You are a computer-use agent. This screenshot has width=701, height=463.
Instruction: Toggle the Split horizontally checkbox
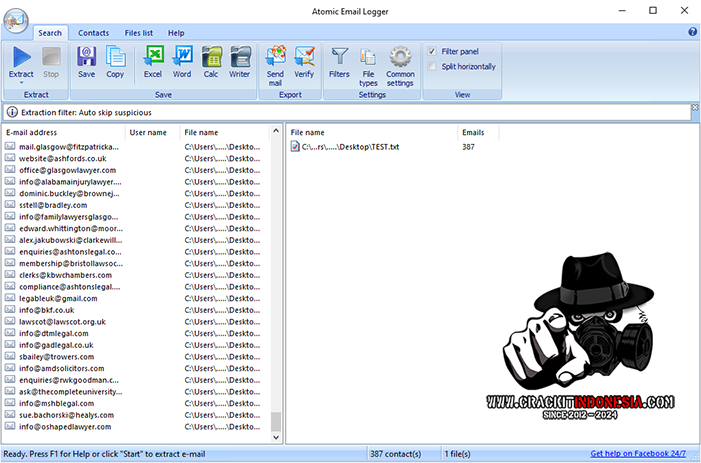click(432, 67)
